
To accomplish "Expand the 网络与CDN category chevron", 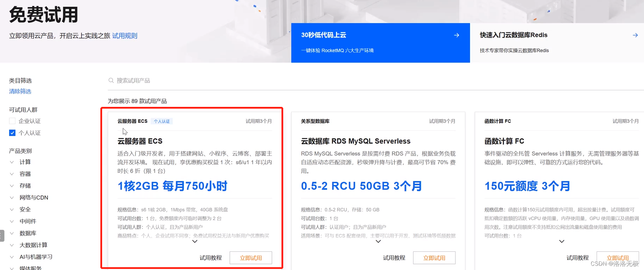I will (12, 198).
